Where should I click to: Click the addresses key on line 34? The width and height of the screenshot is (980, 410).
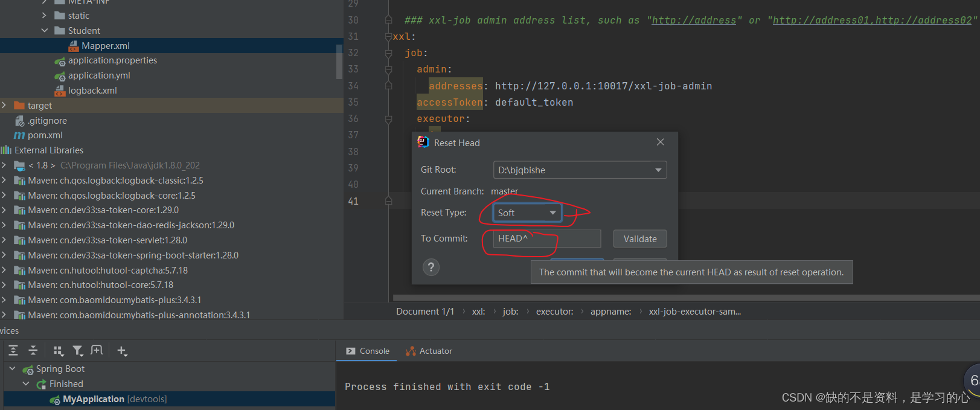coord(456,86)
